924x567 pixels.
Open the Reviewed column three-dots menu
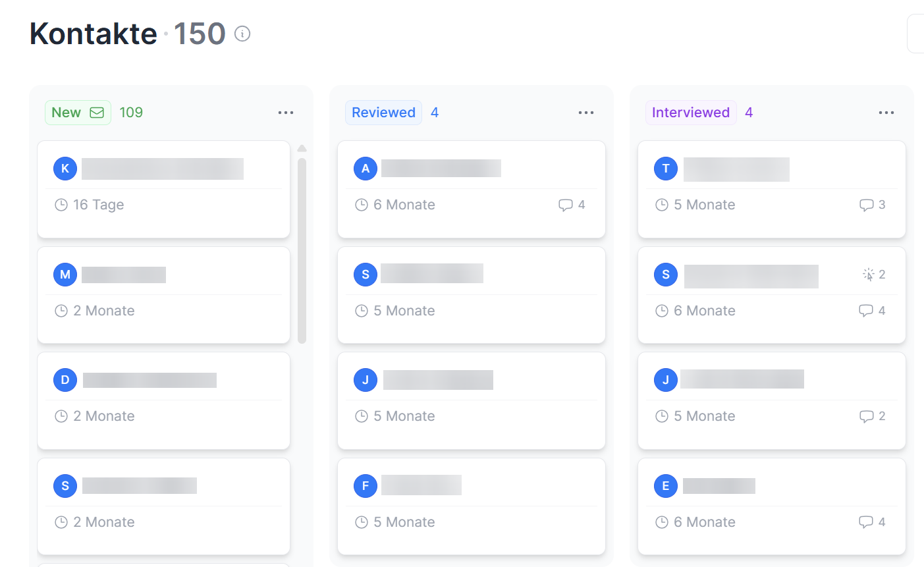click(586, 113)
